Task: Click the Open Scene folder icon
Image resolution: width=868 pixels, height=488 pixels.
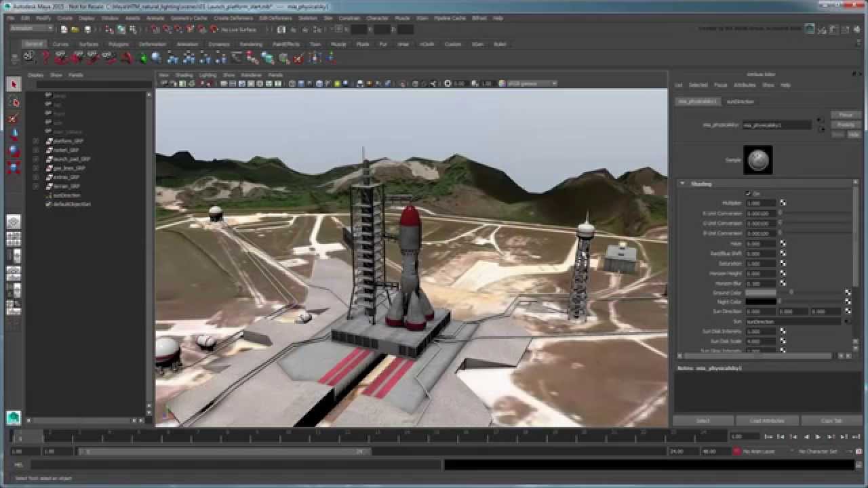Action: coord(75,29)
